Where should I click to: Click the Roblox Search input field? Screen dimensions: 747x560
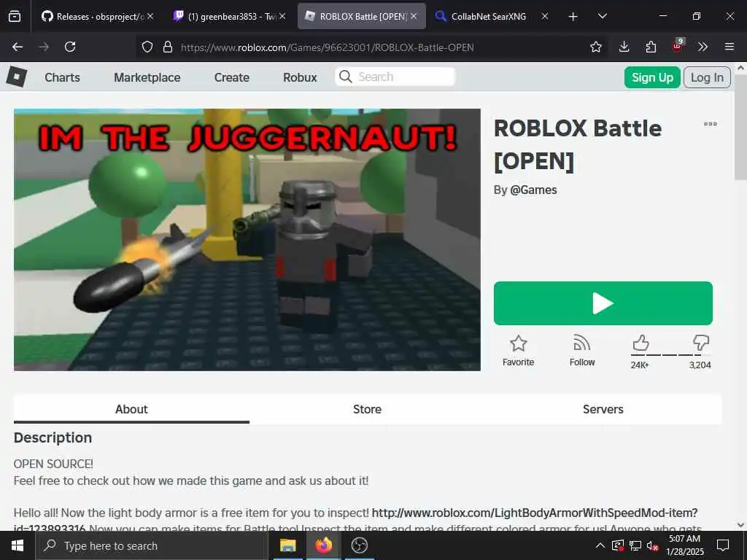[395, 77]
